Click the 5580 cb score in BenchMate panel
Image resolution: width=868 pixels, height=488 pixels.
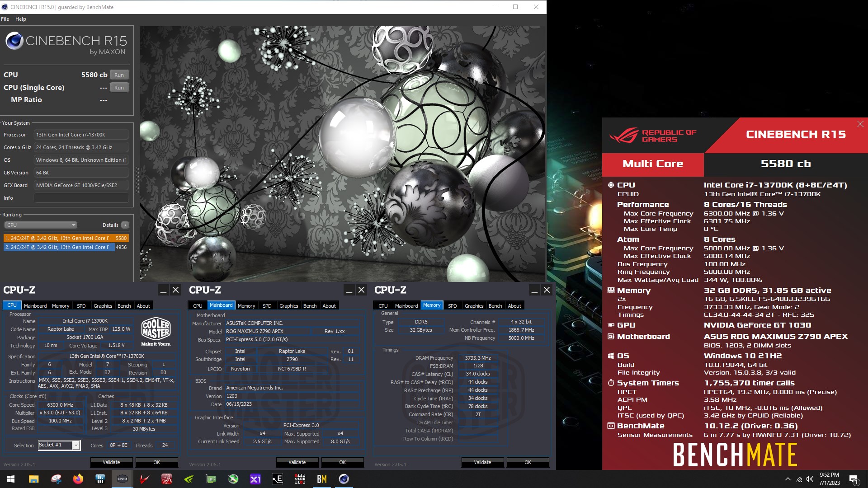(x=786, y=164)
